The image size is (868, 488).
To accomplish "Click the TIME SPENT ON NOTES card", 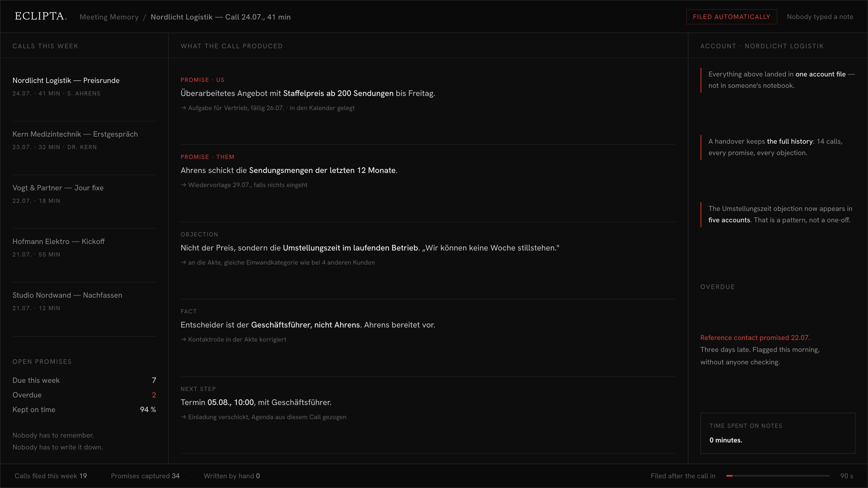I will (778, 433).
